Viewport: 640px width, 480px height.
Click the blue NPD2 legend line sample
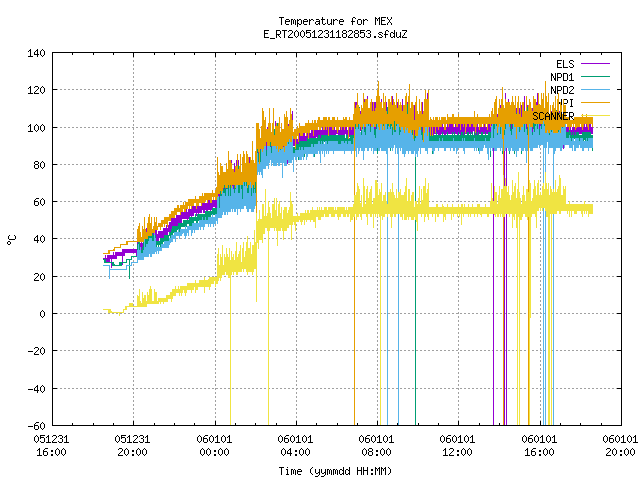tap(595, 90)
